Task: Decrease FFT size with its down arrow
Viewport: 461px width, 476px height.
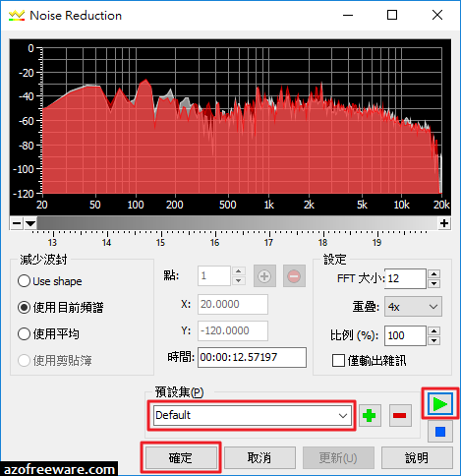Action: (x=434, y=283)
